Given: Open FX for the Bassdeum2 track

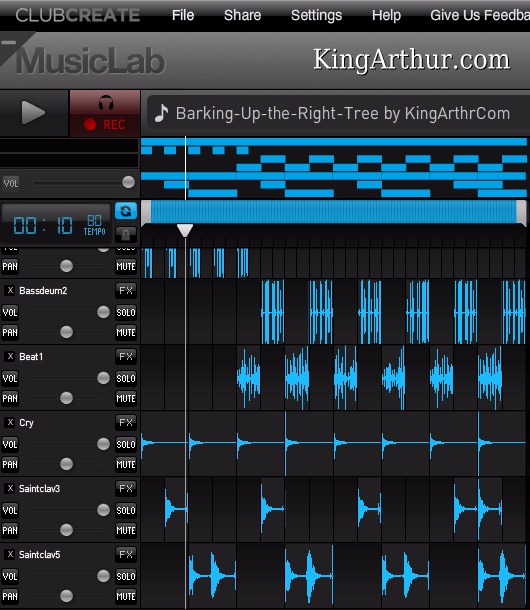Looking at the screenshot, I should click(126, 290).
